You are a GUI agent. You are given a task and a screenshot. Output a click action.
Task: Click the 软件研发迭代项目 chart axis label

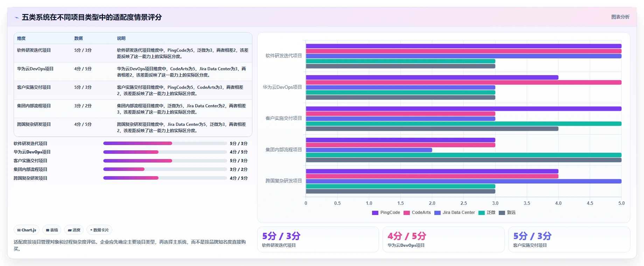coord(283,56)
